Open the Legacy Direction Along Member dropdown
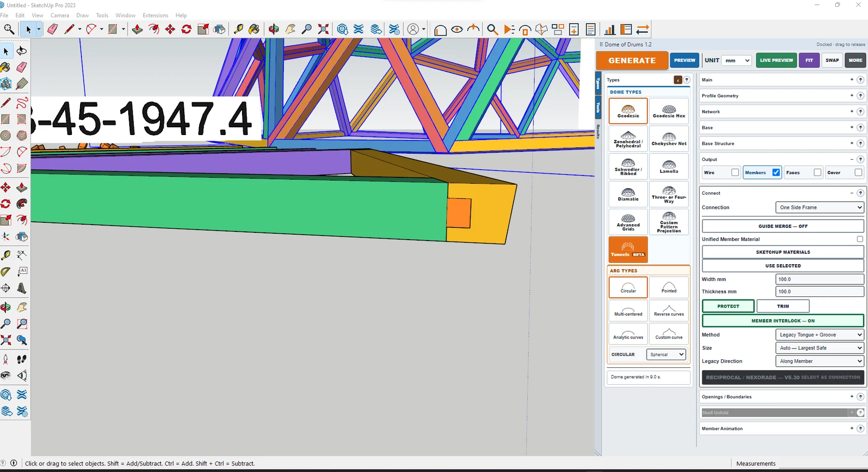Screen dimensions: 868x472 click(819, 361)
